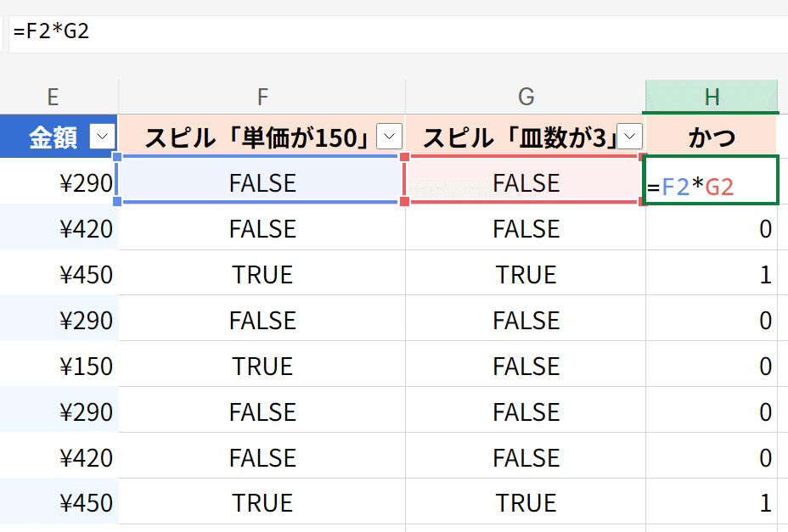Open the 金額 filter dropdown

pos(103,136)
